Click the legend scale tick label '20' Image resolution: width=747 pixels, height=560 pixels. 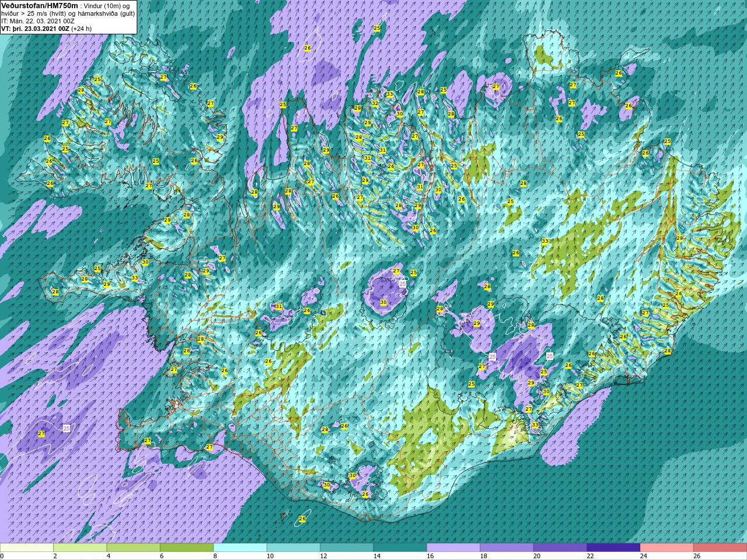[536, 556]
